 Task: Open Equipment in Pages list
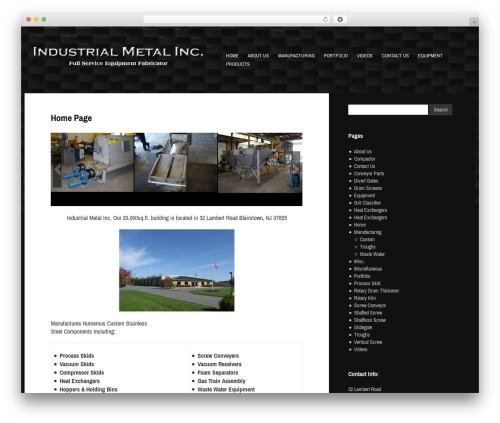[364, 196]
